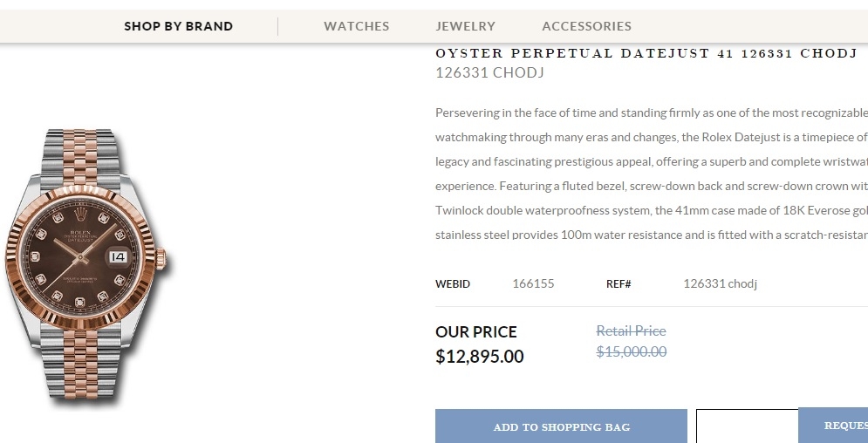The width and height of the screenshot is (868, 443).
Task: Select the gray 126331 CHODJ model subtitle
Action: (489, 72)
